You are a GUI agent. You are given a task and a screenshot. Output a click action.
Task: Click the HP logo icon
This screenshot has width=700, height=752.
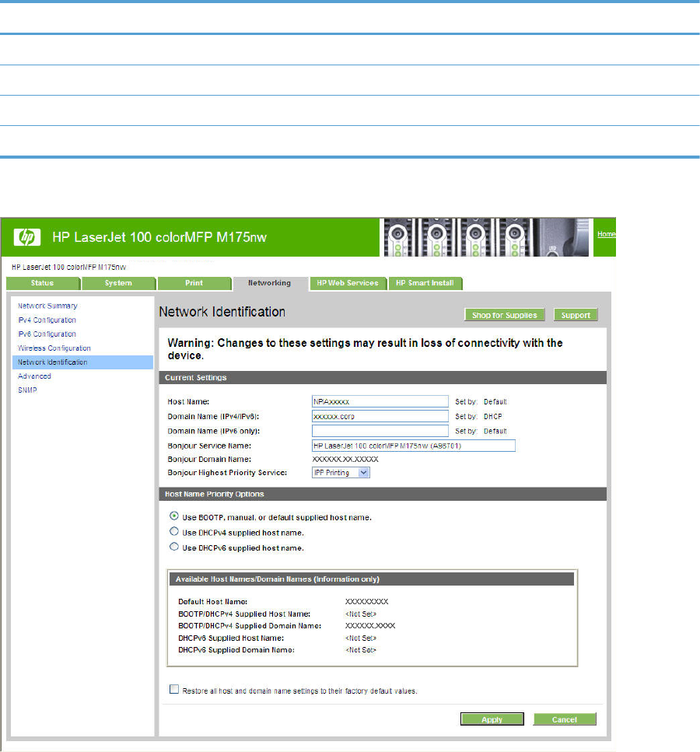click(x=26, y=236)
